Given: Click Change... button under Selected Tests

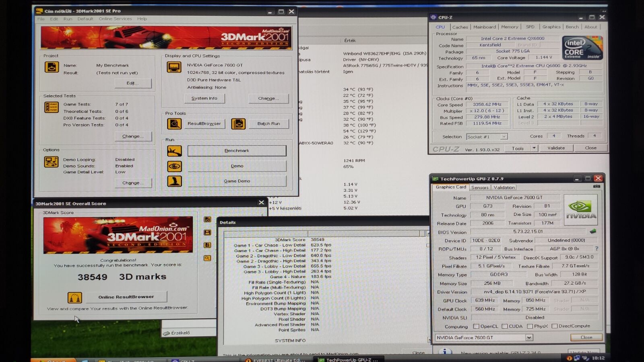Looking at the screenshot, I should point(133,136).
